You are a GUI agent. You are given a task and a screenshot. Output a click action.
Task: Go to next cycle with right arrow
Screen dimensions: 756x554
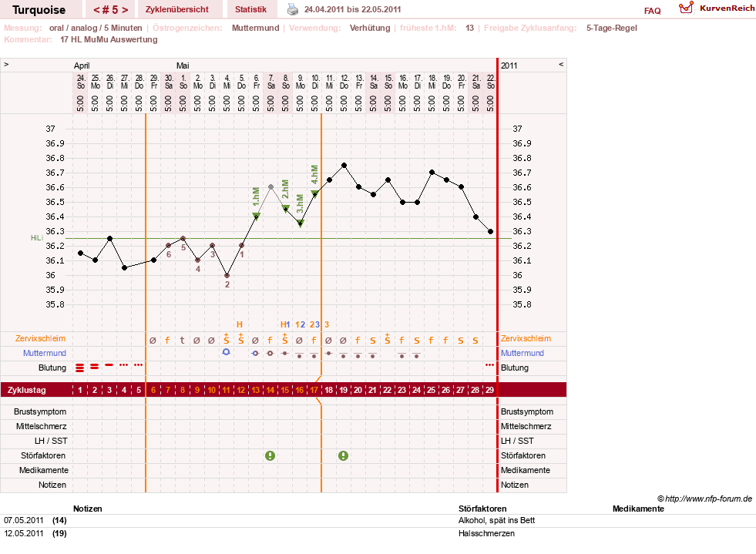(x=126, y=10)
